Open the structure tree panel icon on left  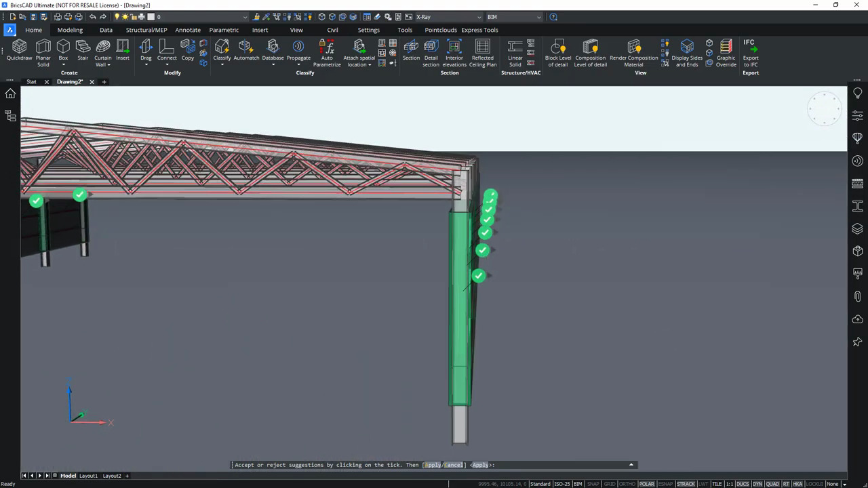click(x=10, y=116)
